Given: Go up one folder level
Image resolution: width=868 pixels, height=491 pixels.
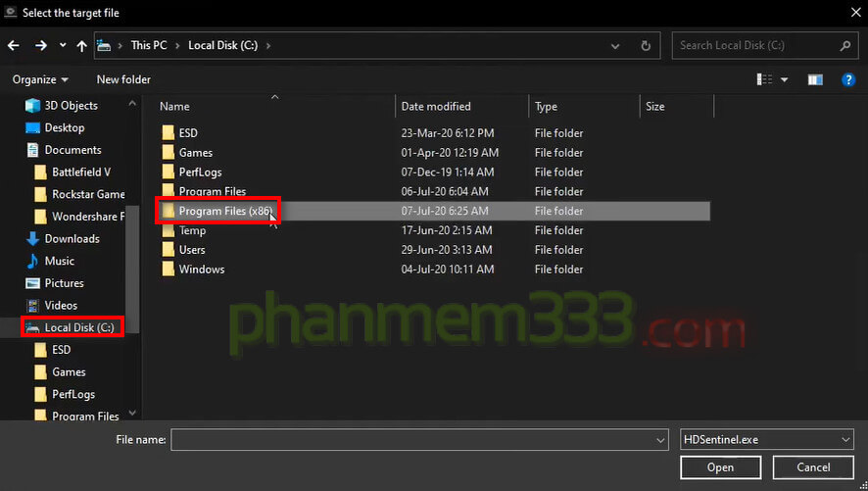Looking at the screenshot, I should (x=81, y=45).
